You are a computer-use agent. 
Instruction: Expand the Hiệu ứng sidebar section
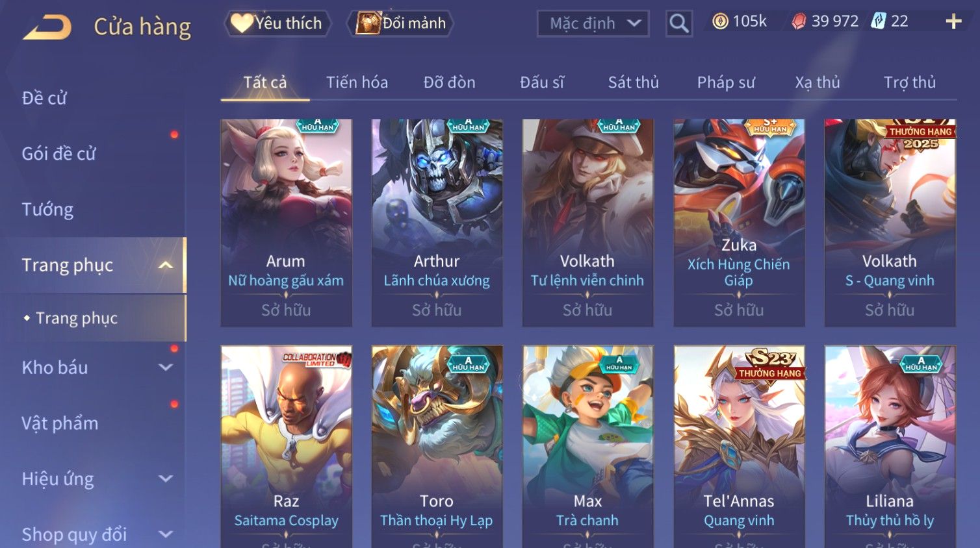166,479
